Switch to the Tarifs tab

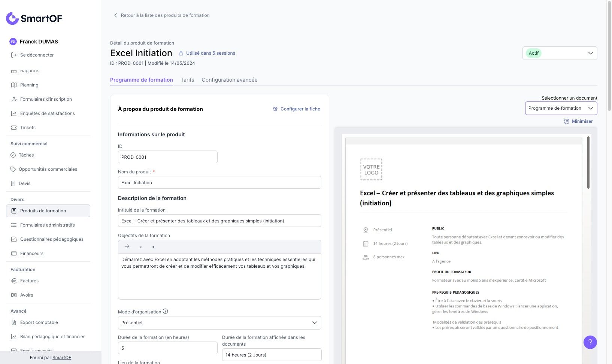click(x=187, y=80)
